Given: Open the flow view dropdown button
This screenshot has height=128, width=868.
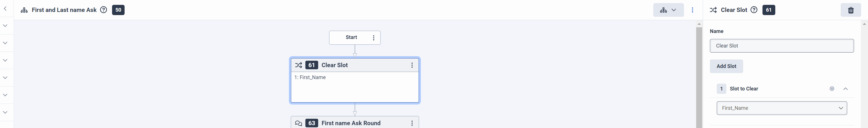Looking at the screenshot, I should coord(668,10).
